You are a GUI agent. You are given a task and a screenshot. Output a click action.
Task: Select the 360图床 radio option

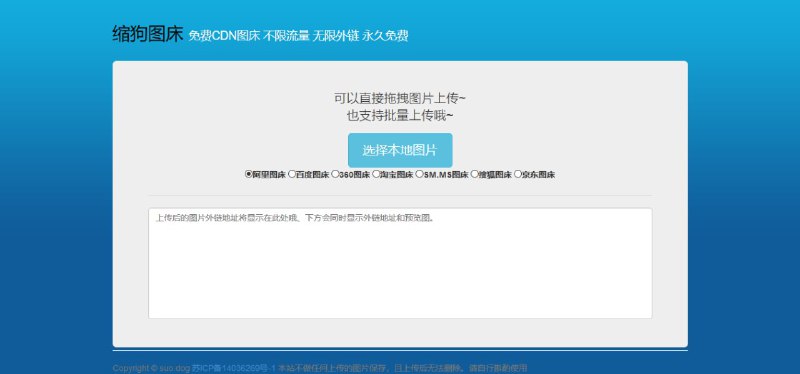click(x=335, y=174)
